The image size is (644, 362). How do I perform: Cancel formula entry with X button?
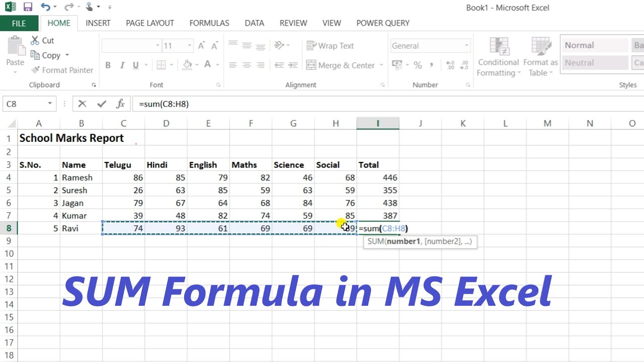click(82, 104)
